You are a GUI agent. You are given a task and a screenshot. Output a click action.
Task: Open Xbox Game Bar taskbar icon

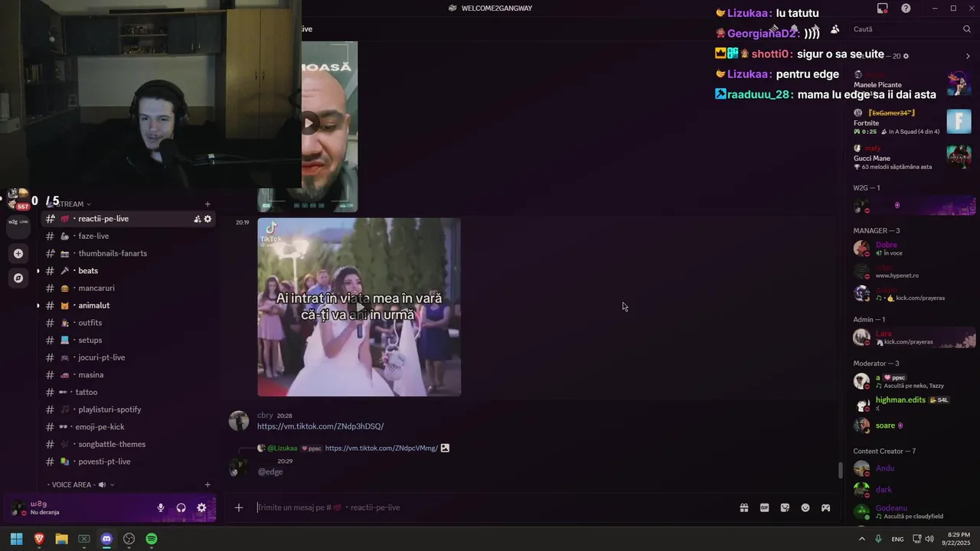[x=84, y=539]
